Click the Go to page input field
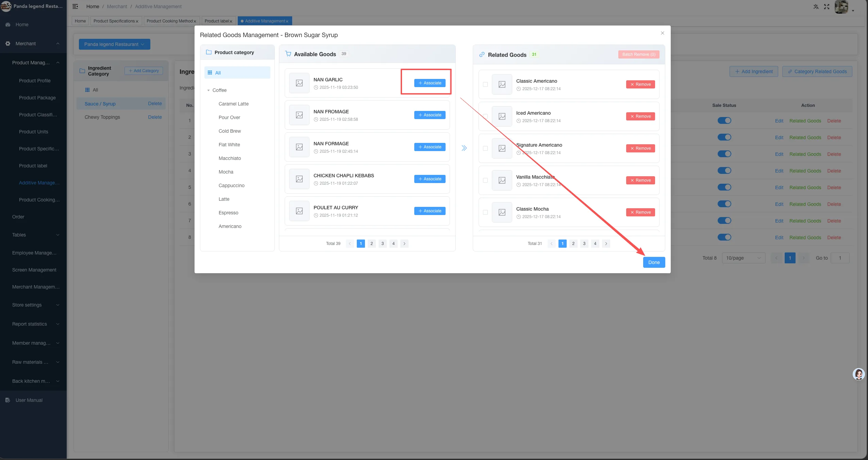Image resolution: width=868 pixels, height=460 pixels. pos(840,258)
